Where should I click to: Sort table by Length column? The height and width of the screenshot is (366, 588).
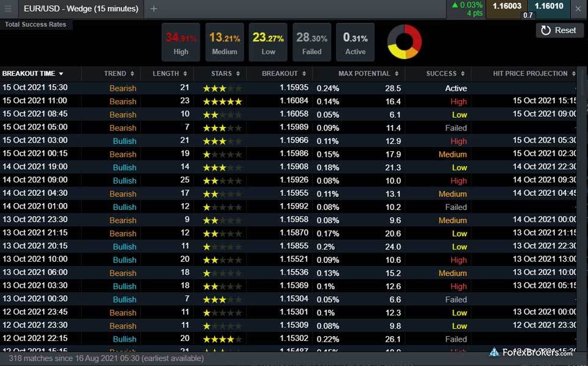165,74
